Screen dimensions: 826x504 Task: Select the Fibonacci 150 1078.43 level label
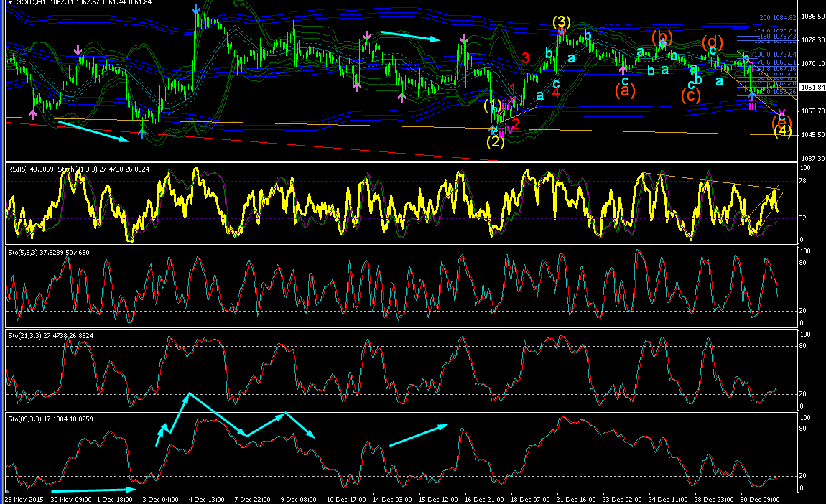[x=778, y=37]
